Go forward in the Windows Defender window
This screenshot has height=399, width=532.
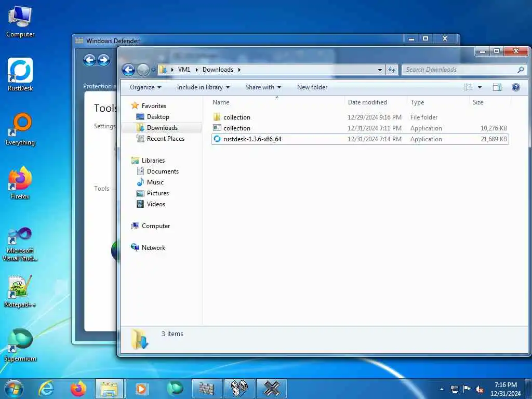(103, 60)
